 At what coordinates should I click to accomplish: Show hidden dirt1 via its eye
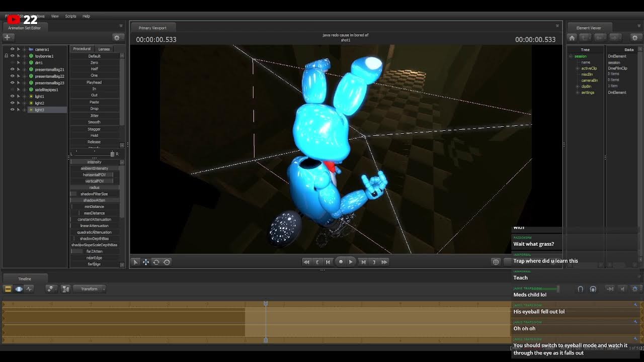click(x=13, y=63)
